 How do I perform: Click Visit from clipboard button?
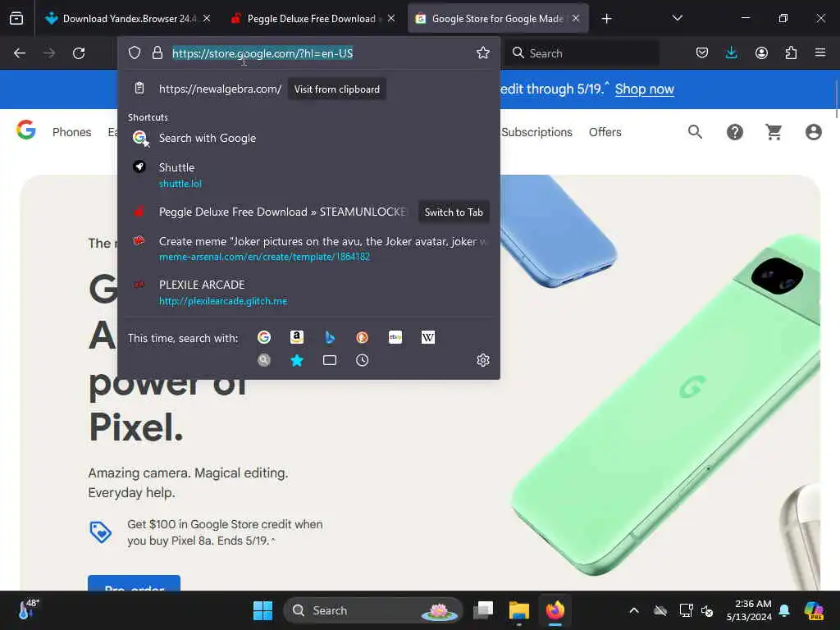[337, 89]
